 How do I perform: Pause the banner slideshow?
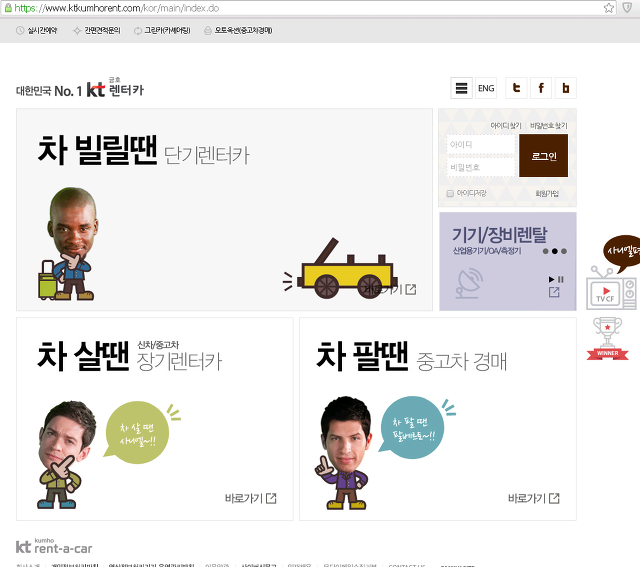point(561,279)
